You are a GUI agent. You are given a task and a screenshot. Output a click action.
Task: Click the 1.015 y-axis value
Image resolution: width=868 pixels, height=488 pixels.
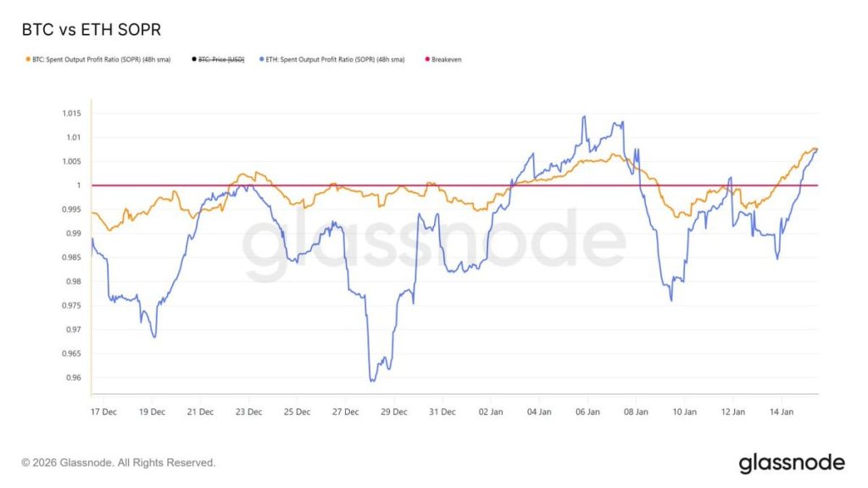[72, 114]
